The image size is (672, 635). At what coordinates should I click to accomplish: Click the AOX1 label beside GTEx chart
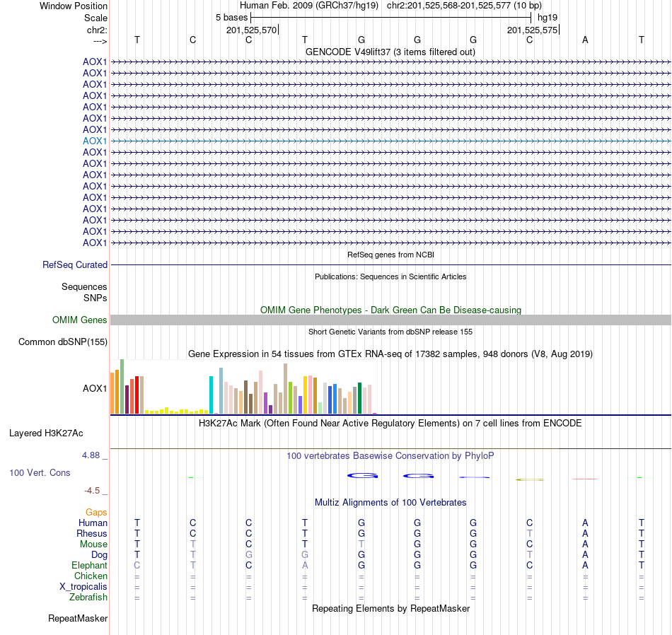point(95,389)
